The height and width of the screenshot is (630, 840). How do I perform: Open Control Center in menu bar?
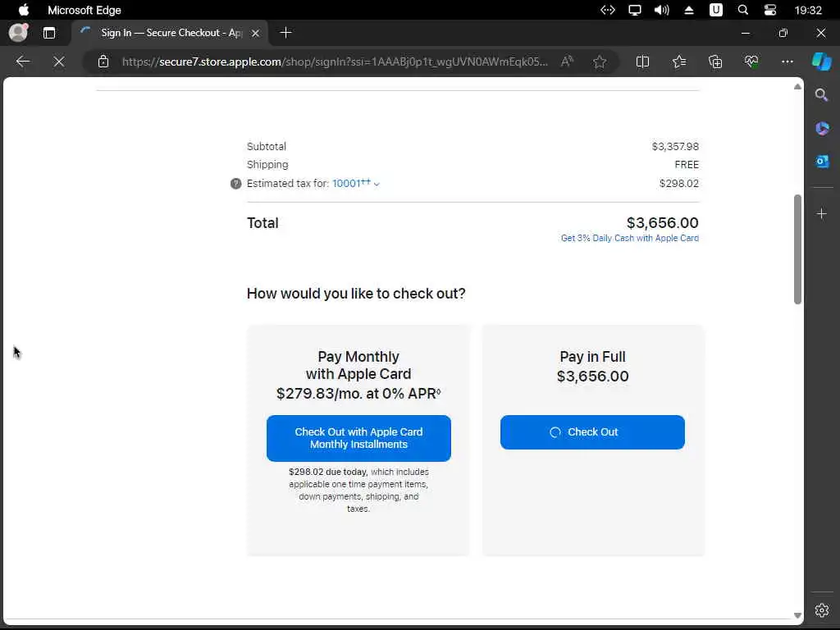(769, 10)
